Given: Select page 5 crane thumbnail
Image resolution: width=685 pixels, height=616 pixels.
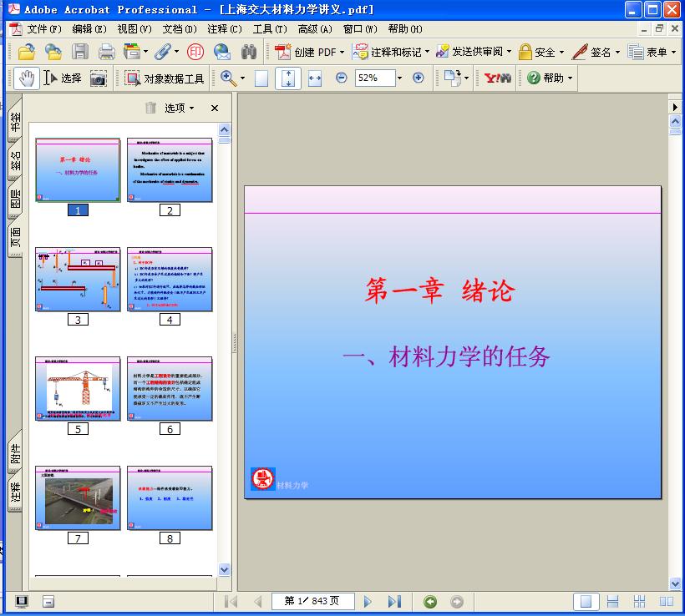Looking at the screenshot, I should click(78, 388).
